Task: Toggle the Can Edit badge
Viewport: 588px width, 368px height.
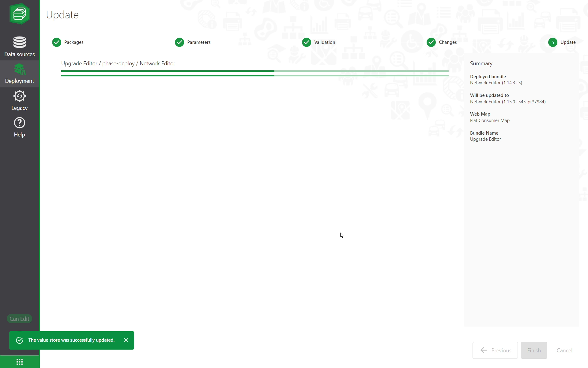Action: [x=19, y=319]
